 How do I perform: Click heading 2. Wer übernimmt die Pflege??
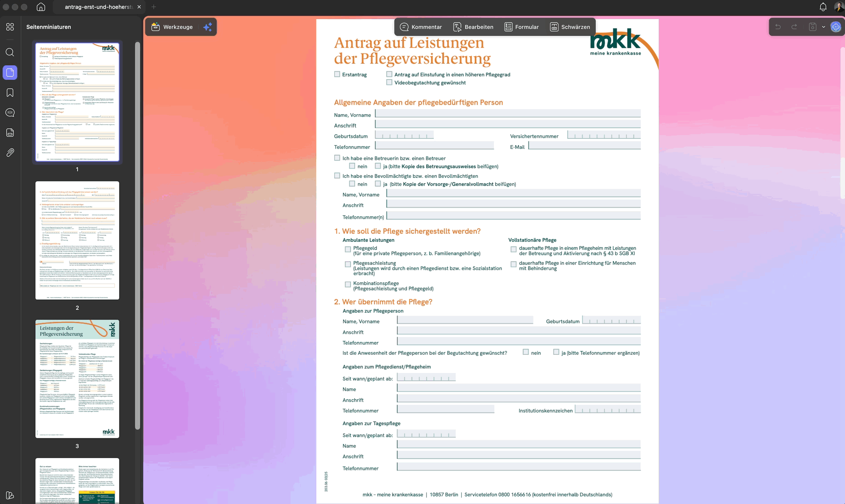(383, 302)
